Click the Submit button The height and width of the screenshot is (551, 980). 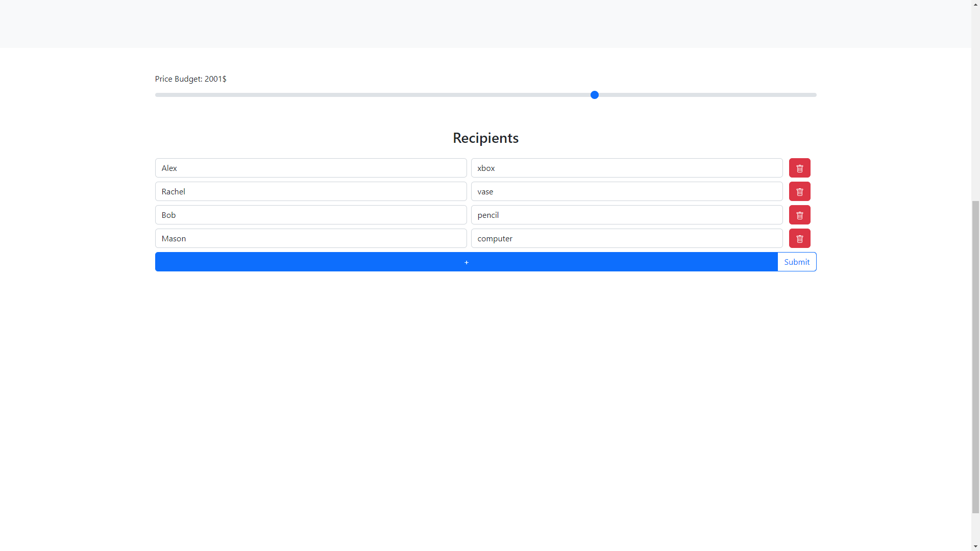pos(796,262)
